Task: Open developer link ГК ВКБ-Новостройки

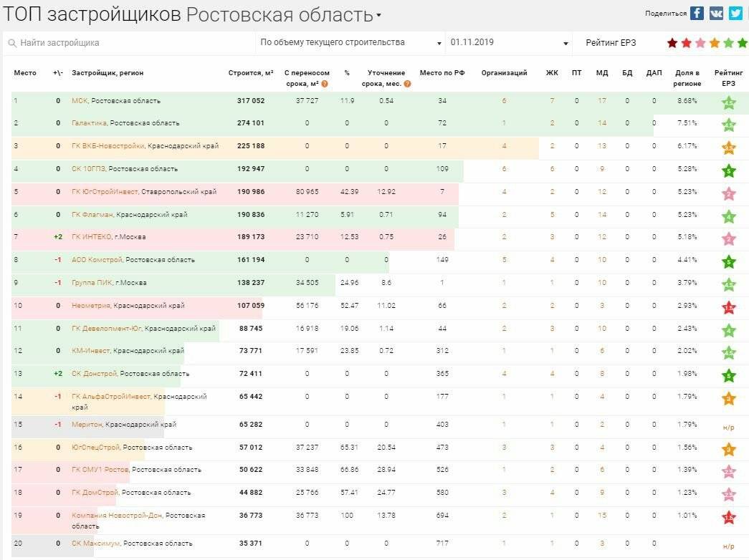Action: pos(108,145)
